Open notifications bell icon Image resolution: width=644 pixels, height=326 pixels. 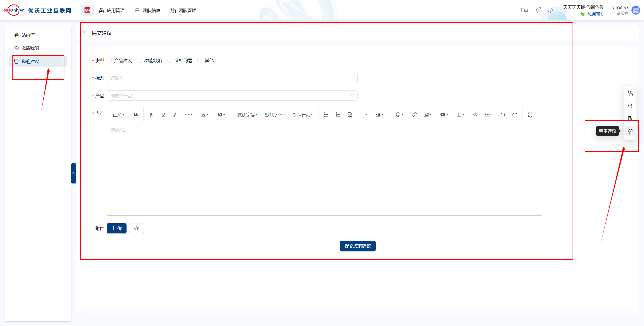tap(538, 10)
